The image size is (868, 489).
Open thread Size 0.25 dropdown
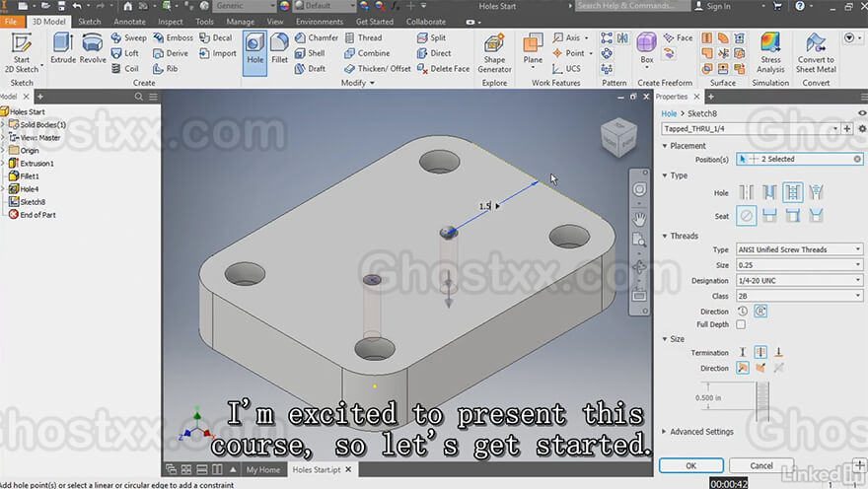click(799, 265)
